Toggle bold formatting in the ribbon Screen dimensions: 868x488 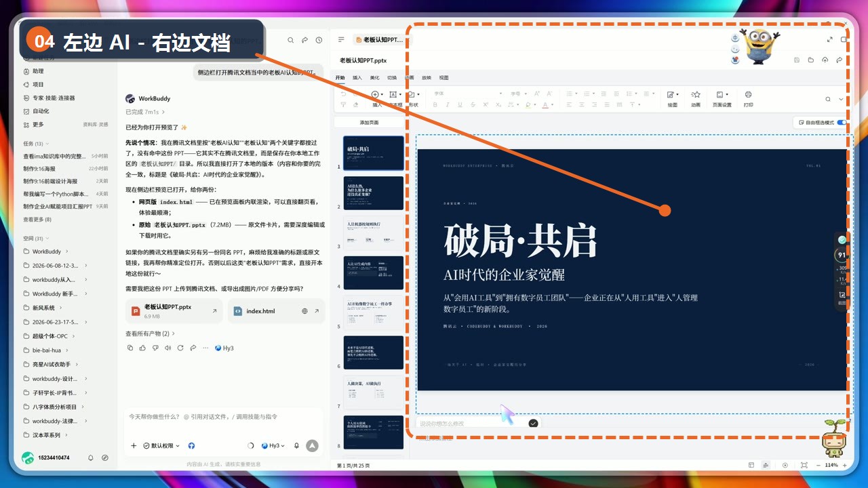tap(435, 105)
